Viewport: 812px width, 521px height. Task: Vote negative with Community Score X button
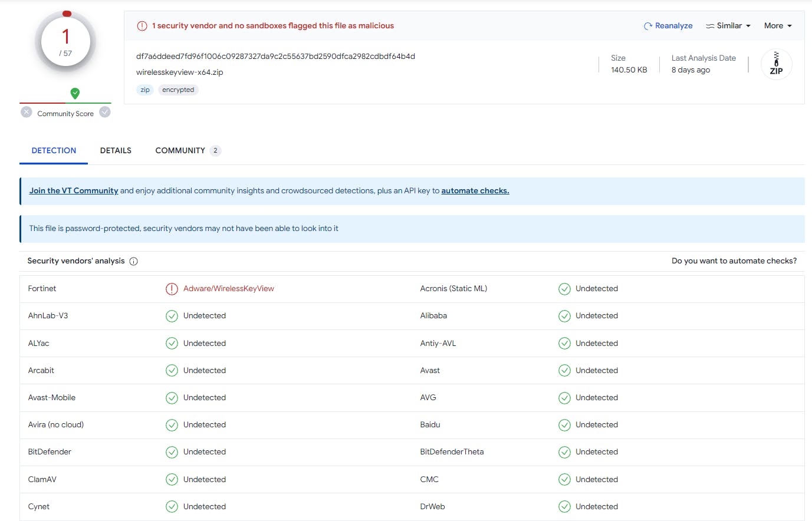click(x=27, y=112)
